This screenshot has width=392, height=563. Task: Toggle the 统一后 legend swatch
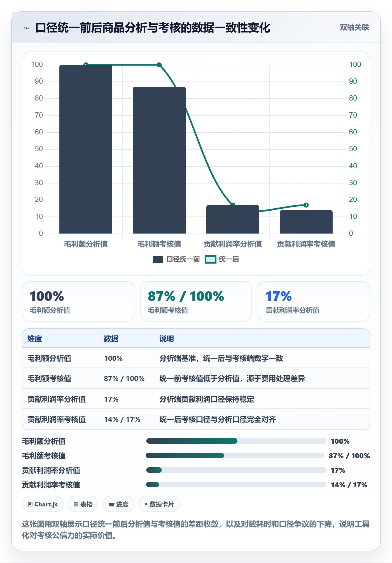[x=210, y=259]
